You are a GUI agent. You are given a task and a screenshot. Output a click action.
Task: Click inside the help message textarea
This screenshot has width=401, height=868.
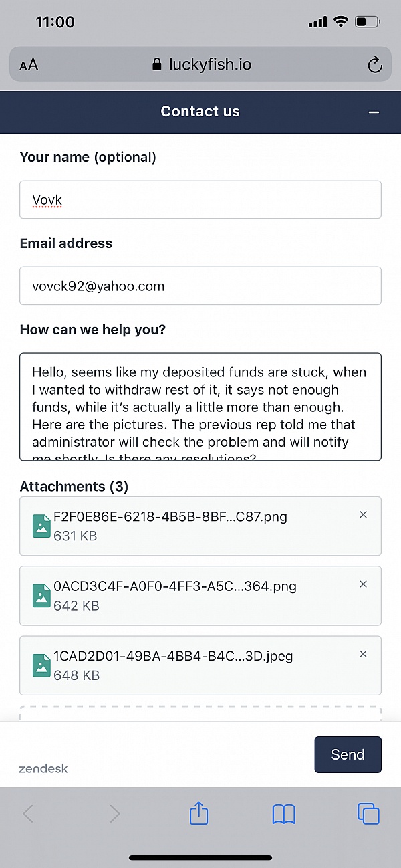pos(200,407)
